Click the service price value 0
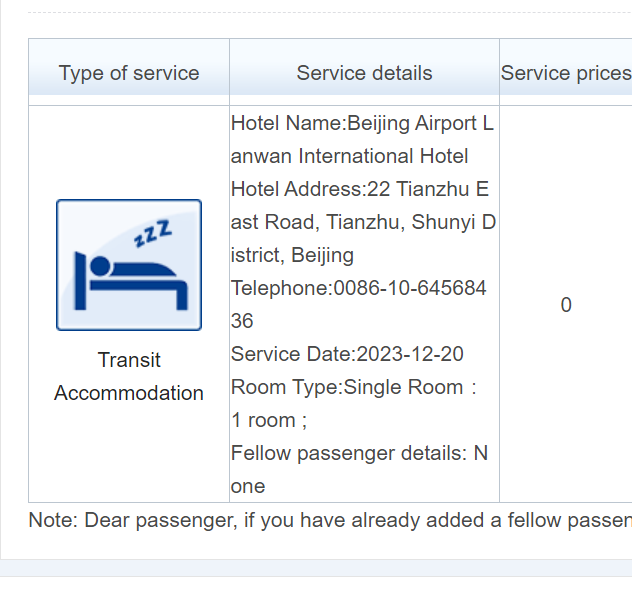This screenshot has width=632, height=598. pyautogui.click(x=566, y=305)
